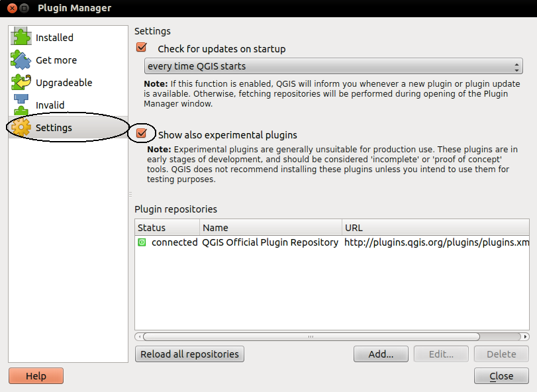Click the Help button
This screenshot has width=537, height=392.
36,376
